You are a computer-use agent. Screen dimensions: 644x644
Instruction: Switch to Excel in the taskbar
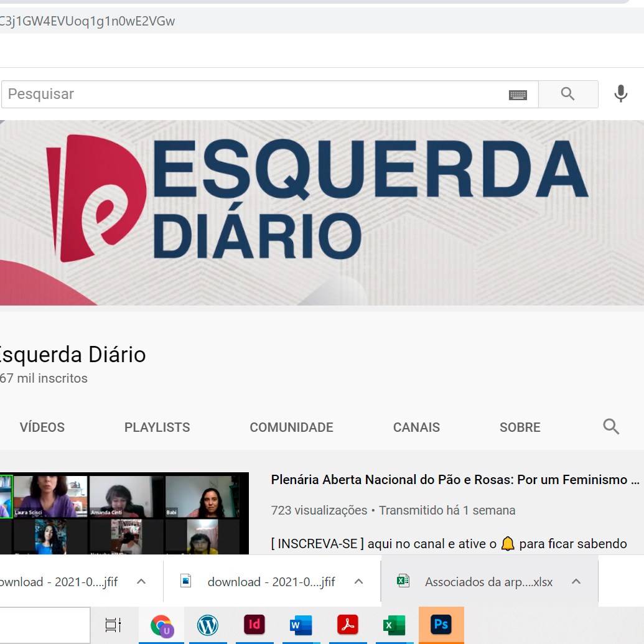(x=394, y=625)
